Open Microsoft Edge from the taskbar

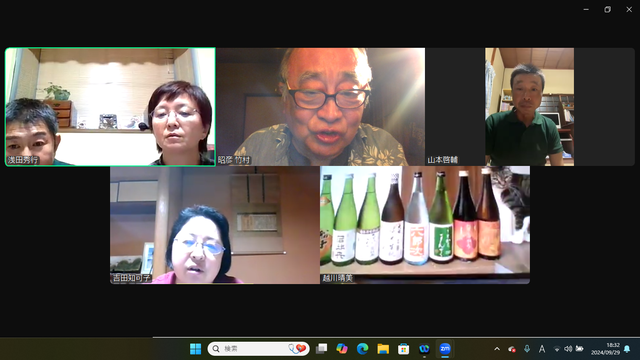point(362,349)
